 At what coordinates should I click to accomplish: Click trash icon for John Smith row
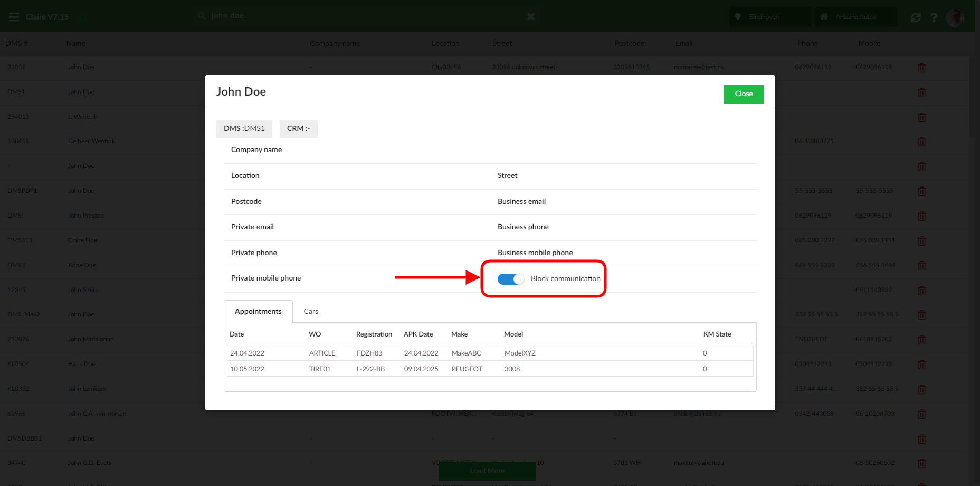pos(922,291)
